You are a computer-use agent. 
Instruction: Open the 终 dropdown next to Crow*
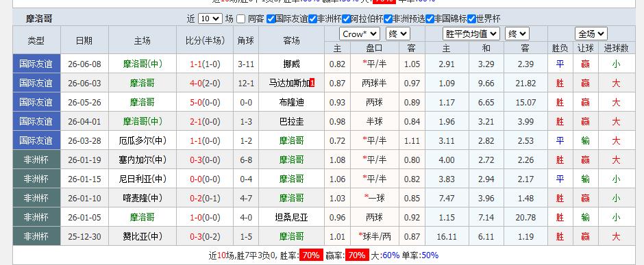pyautogui.click(x=397, y=34)
